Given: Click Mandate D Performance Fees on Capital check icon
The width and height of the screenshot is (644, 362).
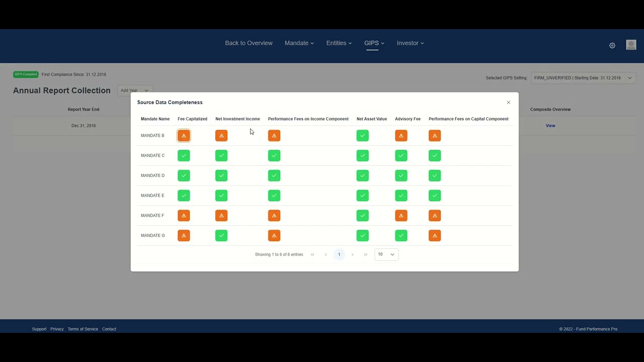Looking at the screenshot, I should point(435,175).
